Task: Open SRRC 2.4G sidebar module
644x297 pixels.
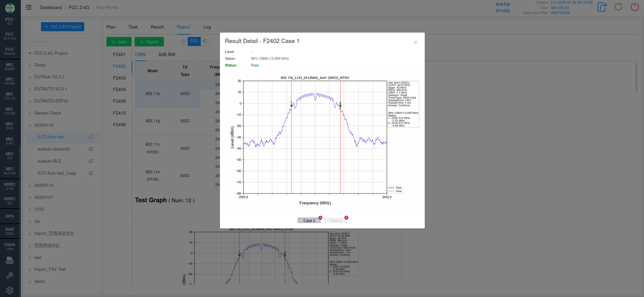Action: click(x=10, y=186)
